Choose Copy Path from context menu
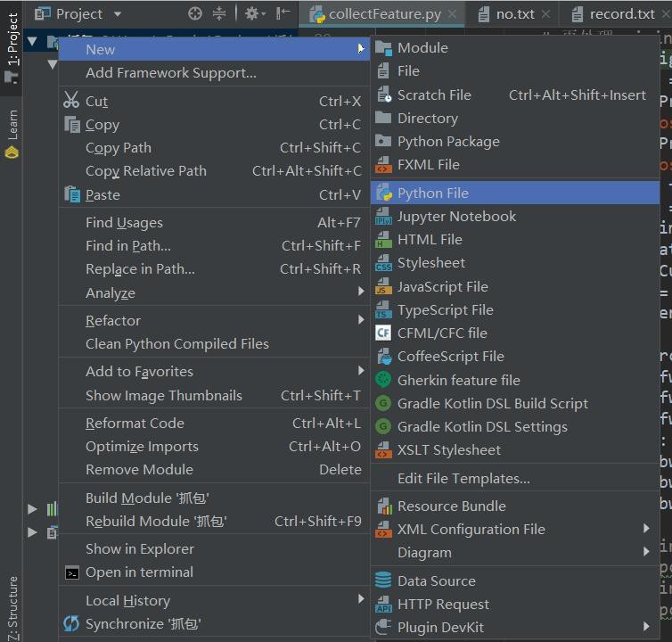672x642 pixels. tap(214, 148)
